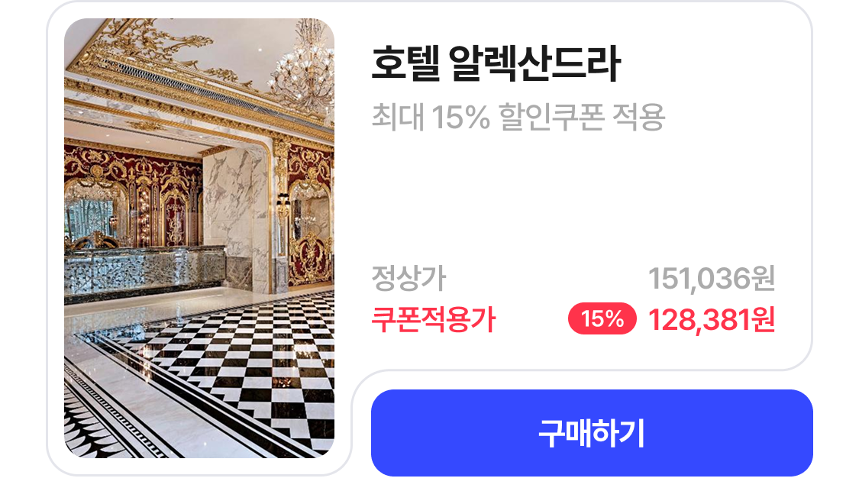Click the red 15% discount badge
The height and width of the screenshot is (504, 859).
[602, 319]
